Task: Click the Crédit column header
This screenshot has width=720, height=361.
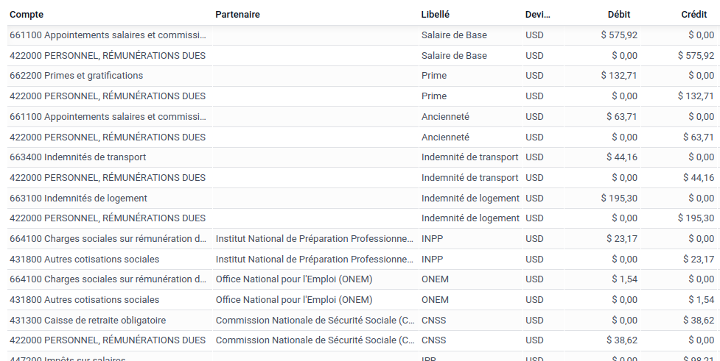Action: [x=694, y=15]
